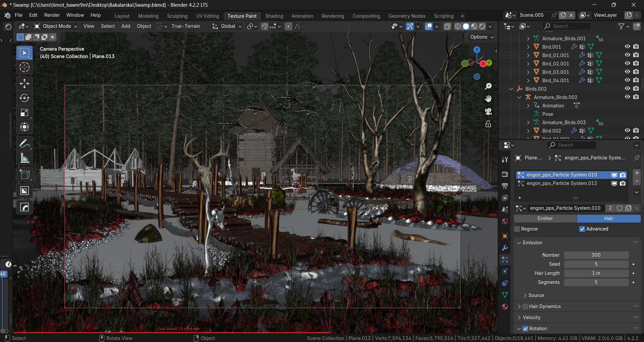Switch to the Layout workspace tab
This screenshot has height=342, width=644.
click(x=122, y=16)
